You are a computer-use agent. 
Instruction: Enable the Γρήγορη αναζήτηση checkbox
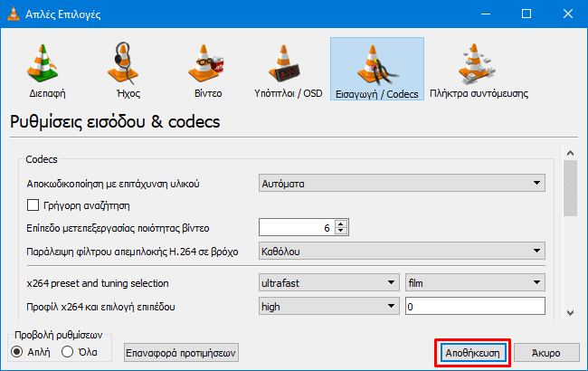(x=33, y=205)
